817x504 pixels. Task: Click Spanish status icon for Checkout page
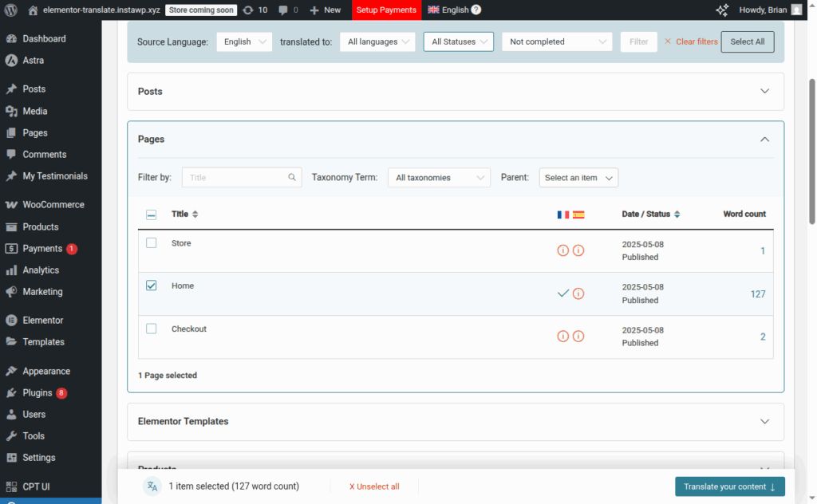(x=578, y=337)
